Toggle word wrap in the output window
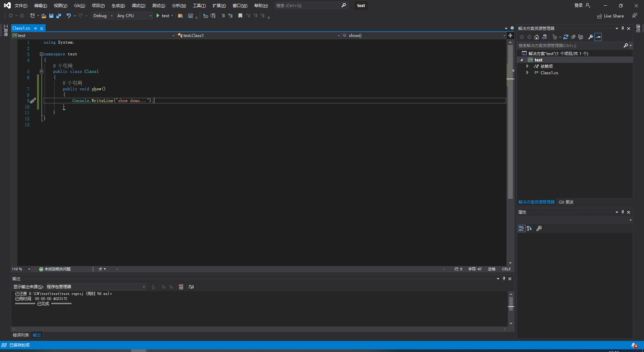 click(x=191, y=287)
